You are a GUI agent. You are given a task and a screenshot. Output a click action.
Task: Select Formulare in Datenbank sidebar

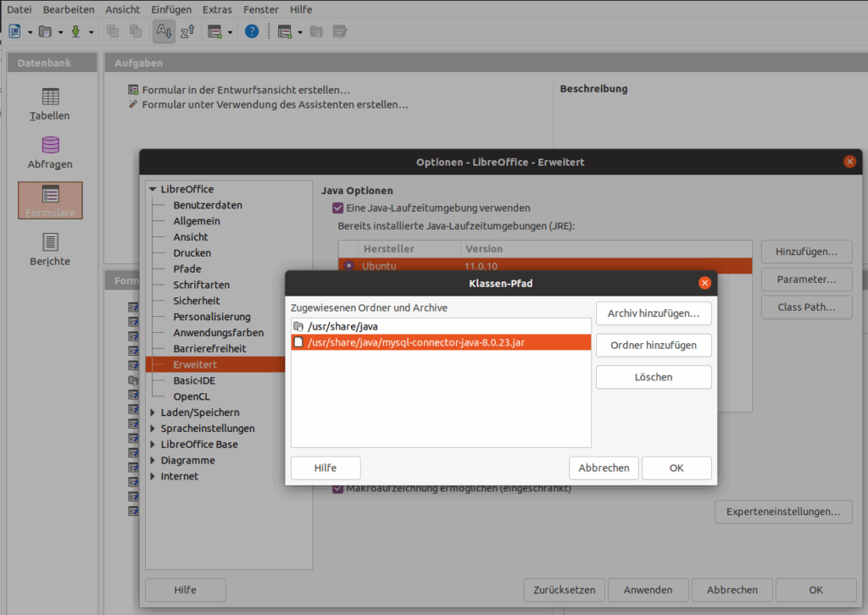pos(50,200)
